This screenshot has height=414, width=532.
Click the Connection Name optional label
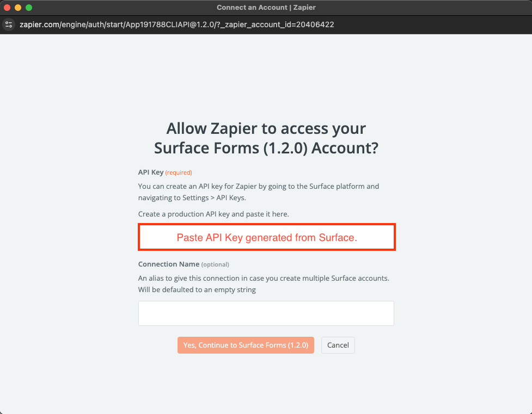pos(184,264)
